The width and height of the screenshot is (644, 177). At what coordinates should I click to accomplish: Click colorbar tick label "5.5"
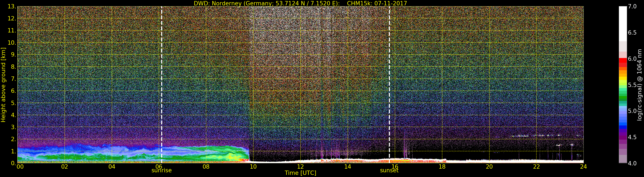tap(632, 85)
